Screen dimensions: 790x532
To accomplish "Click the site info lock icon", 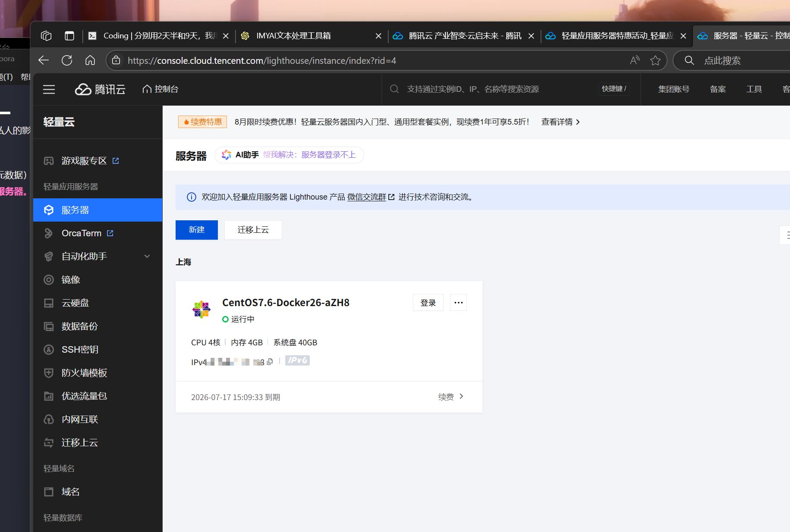I will click(x=116, y=60).
